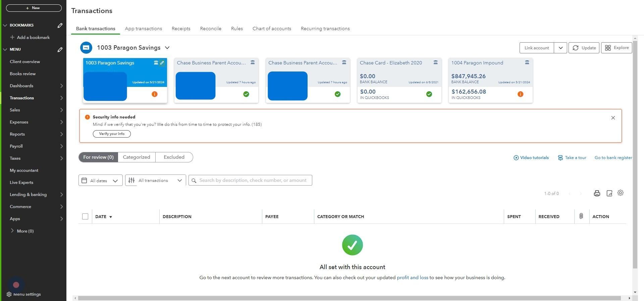The width and height of the screenshot is (644, 301).
Task: Click the bank icon on 1003 Paragon Savings card
Action: point(156,63)
